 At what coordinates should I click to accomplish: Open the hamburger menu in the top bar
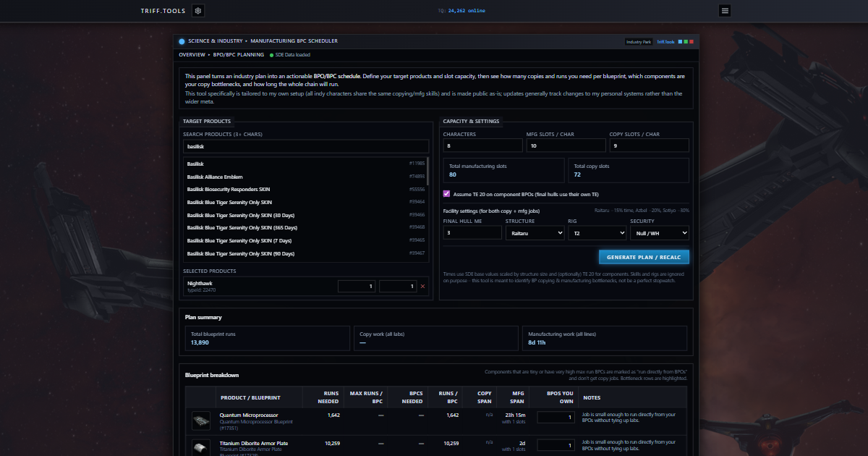[725, 11]
